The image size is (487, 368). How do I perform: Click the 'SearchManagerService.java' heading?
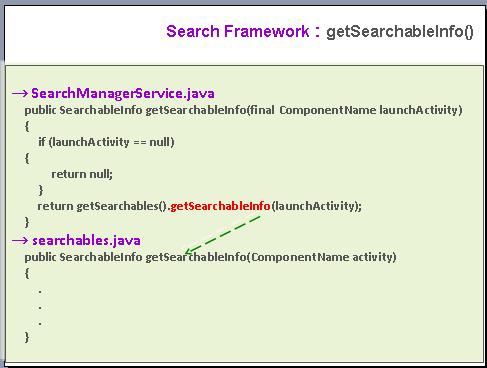pyautogui.click(x=123, y=93)
